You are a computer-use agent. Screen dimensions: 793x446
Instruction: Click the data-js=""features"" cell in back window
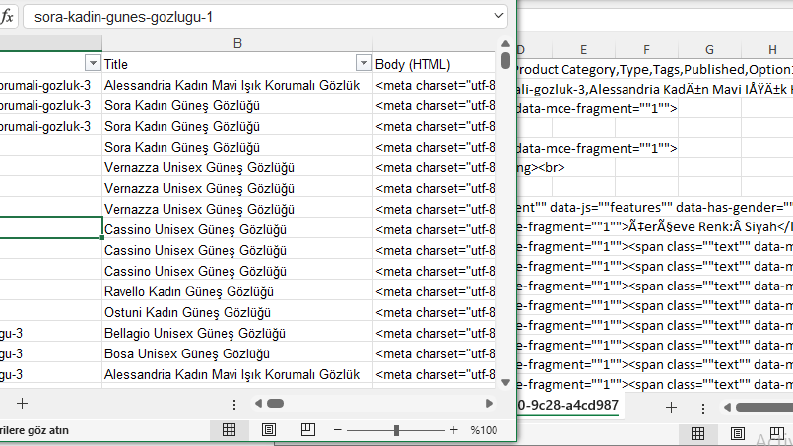coord(655,207)
